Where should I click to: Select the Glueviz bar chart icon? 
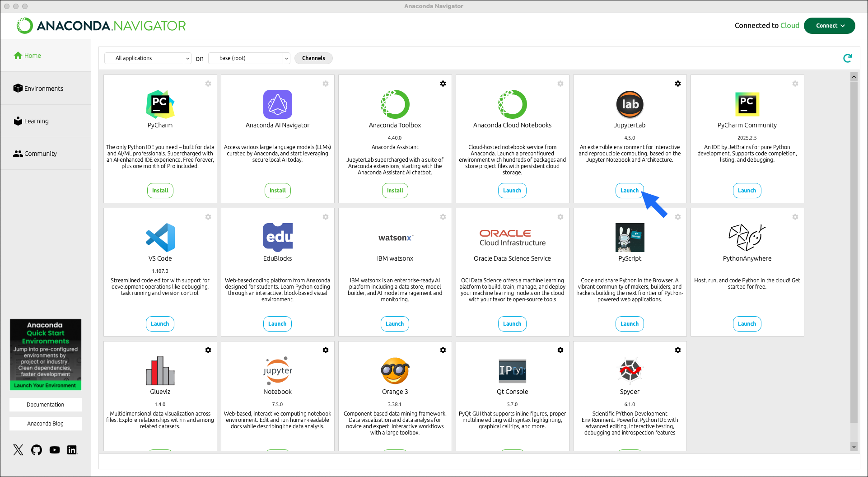coord(160,371)
